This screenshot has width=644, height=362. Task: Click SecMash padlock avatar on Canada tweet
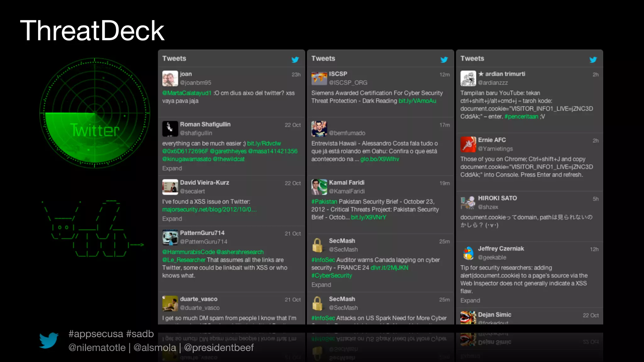tap(317, 245)
